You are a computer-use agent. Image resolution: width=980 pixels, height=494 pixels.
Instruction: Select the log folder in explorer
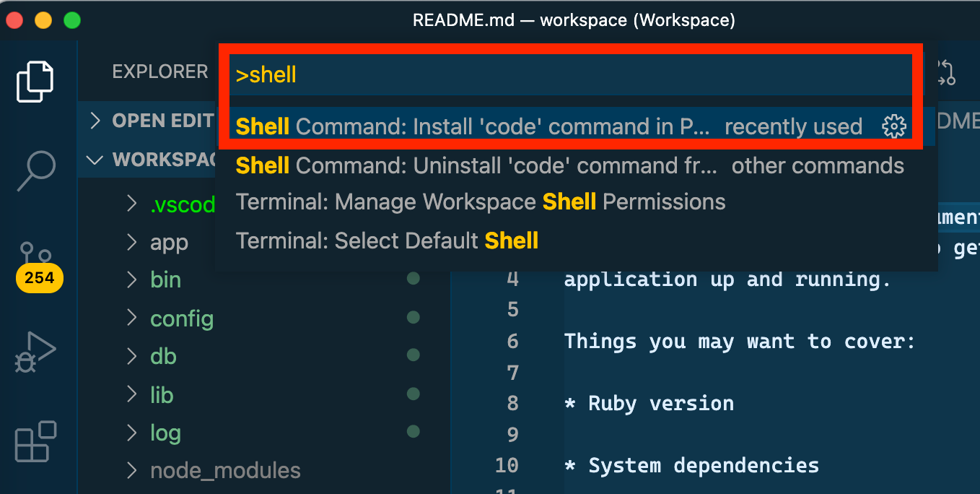(x=165, y=433)
